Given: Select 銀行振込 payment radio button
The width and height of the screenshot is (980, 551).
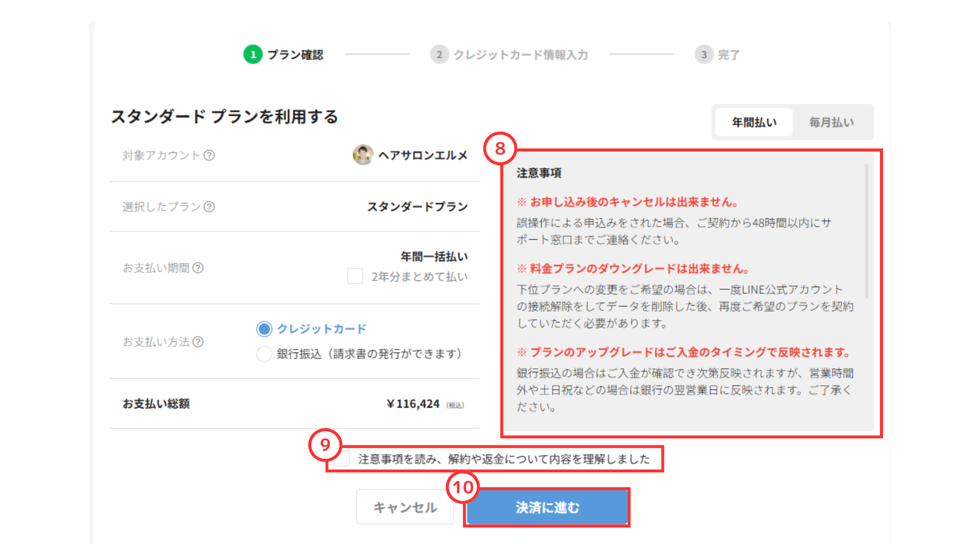Looking at the screenshot, I should 264,354.
